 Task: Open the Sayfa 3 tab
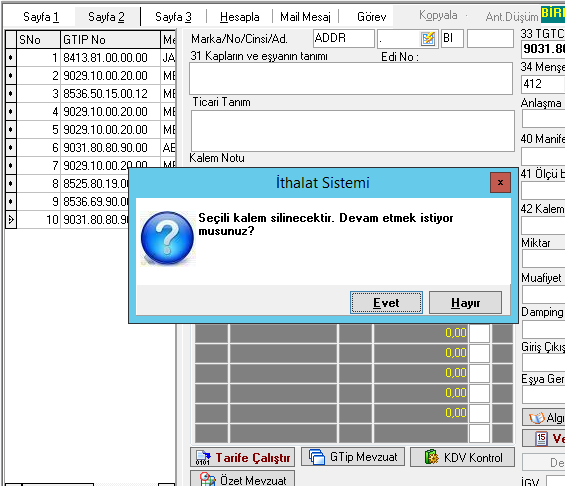[173, 17]
